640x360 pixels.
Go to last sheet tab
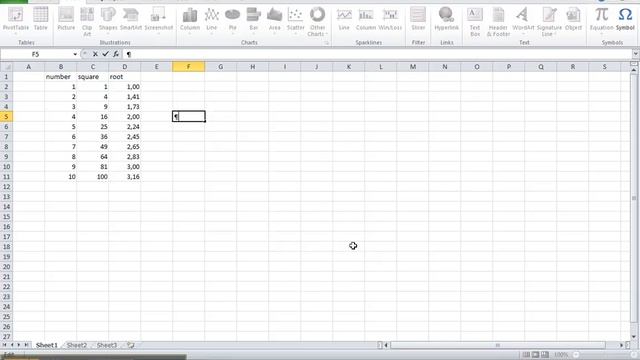27,345
